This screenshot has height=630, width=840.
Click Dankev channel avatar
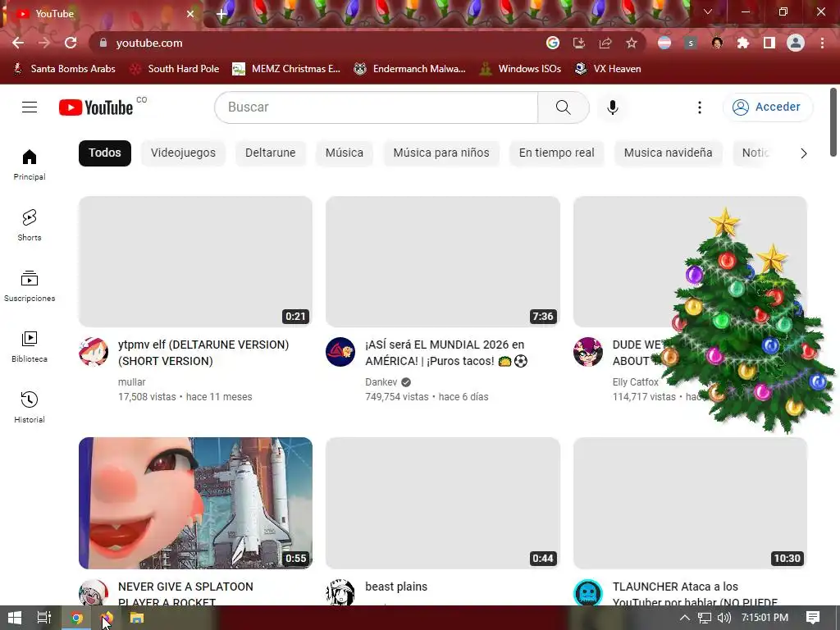click(340, 352)
